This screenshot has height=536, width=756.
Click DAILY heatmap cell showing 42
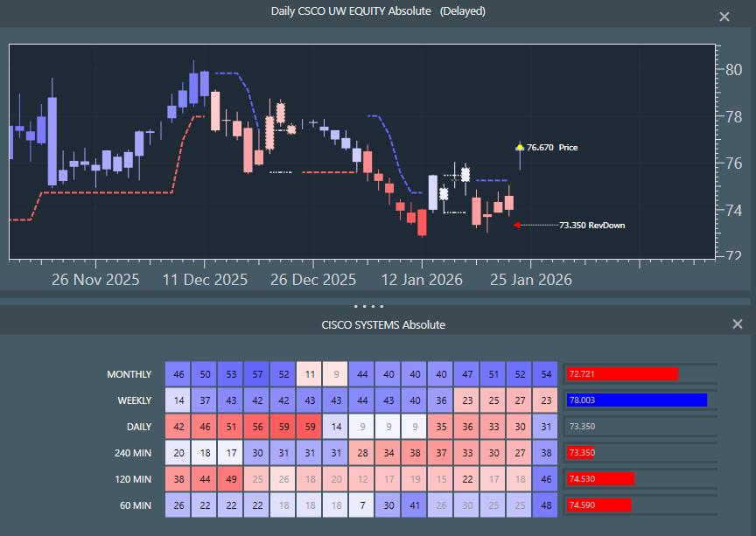pyautogui.click(x=178, y=427)
